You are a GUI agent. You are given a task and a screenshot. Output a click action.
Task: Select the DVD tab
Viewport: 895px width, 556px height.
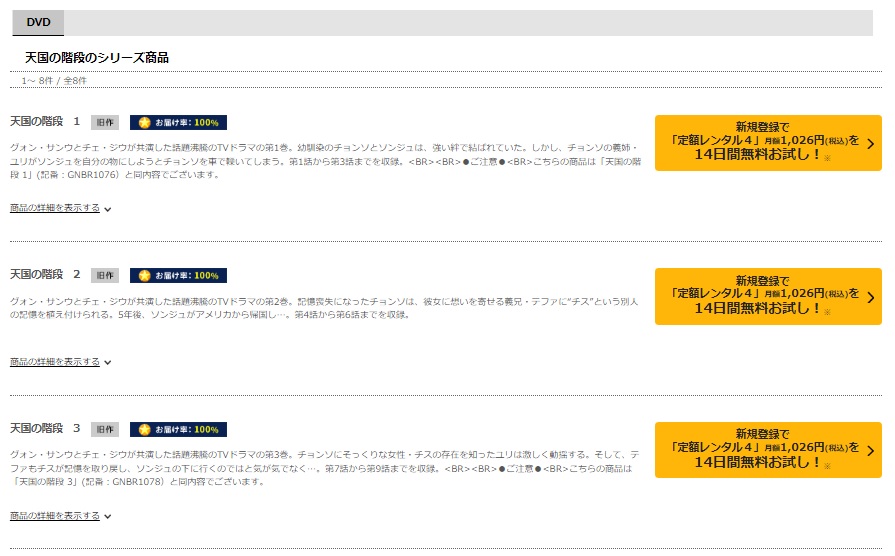tap(38, 23)
